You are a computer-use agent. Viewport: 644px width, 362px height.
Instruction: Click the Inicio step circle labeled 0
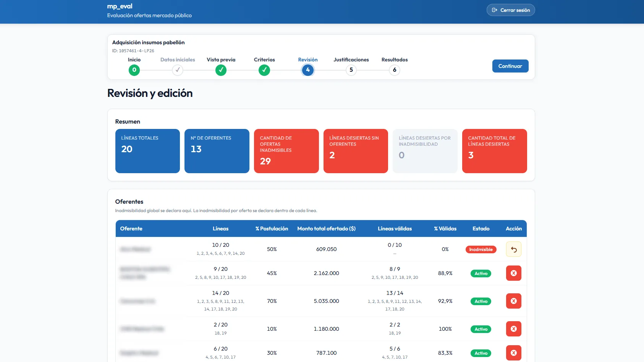pyautogui.click(x=134, y=70)
